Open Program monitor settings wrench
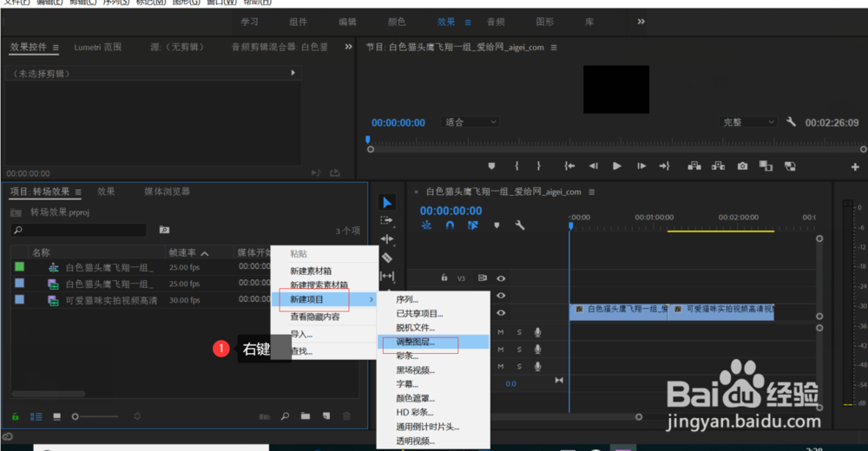Image resolution: width=868 pixels, height=451 pixels. [791, 121]
